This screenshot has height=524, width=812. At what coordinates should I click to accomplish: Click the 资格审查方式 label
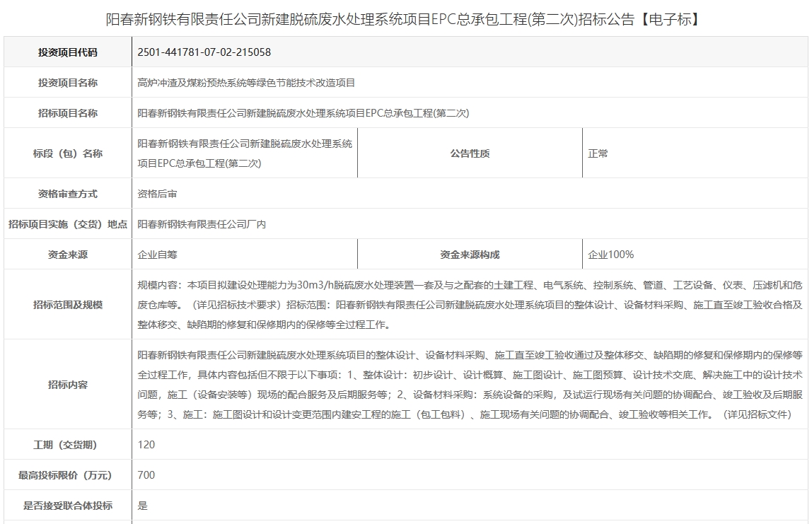(68, 194)
